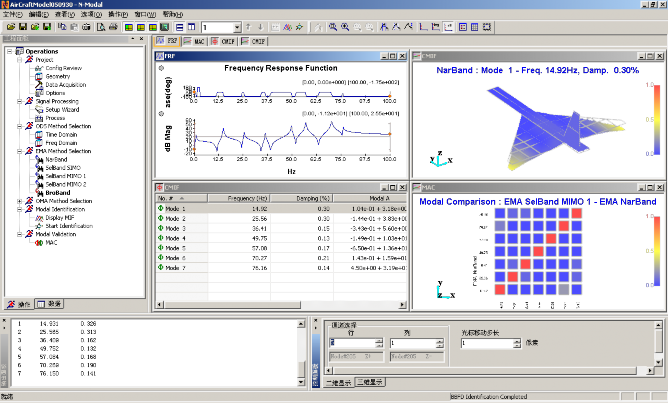Click the up arrow toolbar icon
The image size is (668, 403).
[x=250, y=27]
